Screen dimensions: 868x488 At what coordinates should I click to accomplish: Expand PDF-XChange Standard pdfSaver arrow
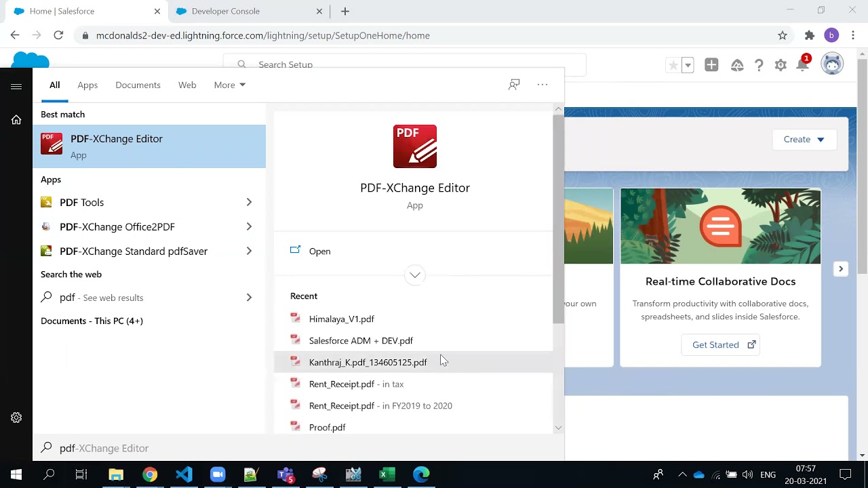249,251
